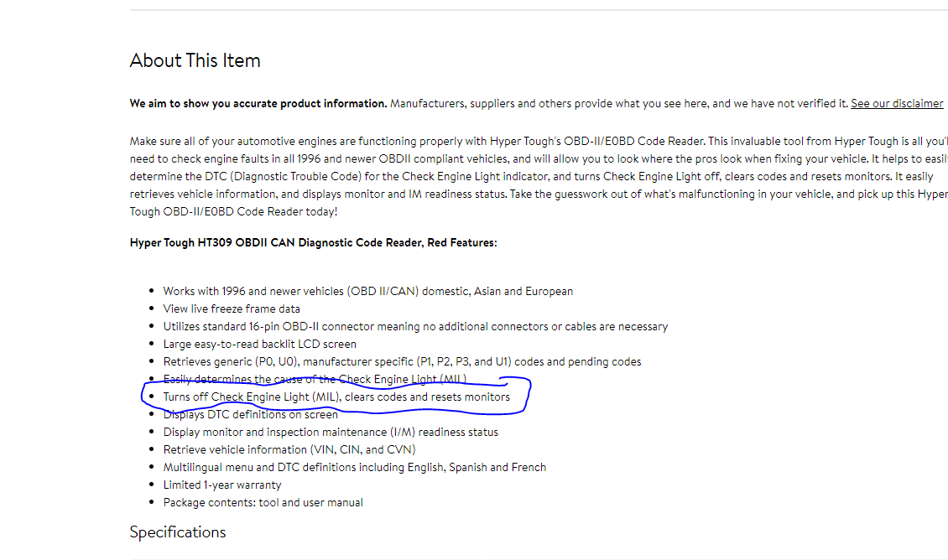Open the See our disclaimer link
This screenshot has height=560, width=948.
[897, 104]
